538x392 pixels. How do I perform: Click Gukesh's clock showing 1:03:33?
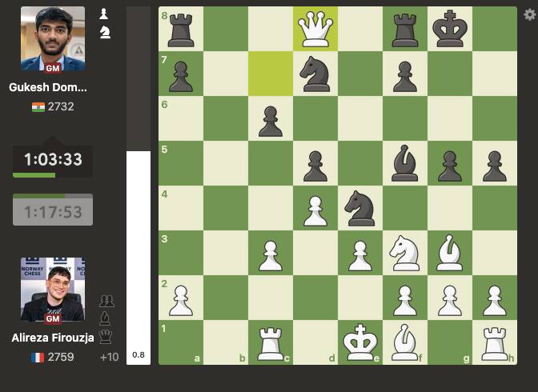point(53,160)
